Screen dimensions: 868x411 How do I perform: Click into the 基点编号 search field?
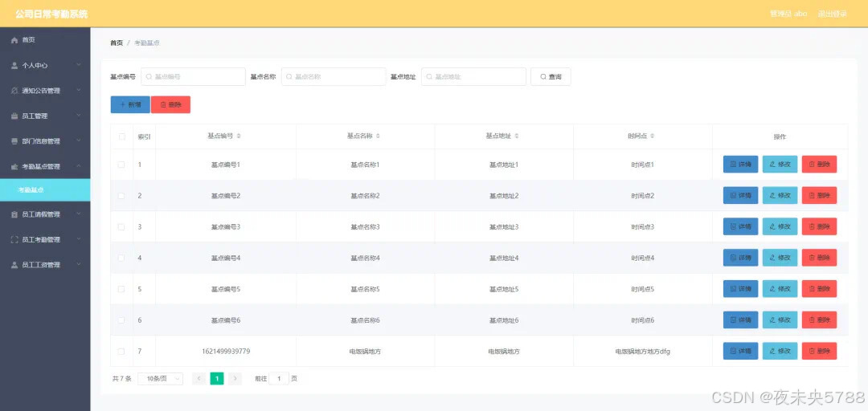193,77
